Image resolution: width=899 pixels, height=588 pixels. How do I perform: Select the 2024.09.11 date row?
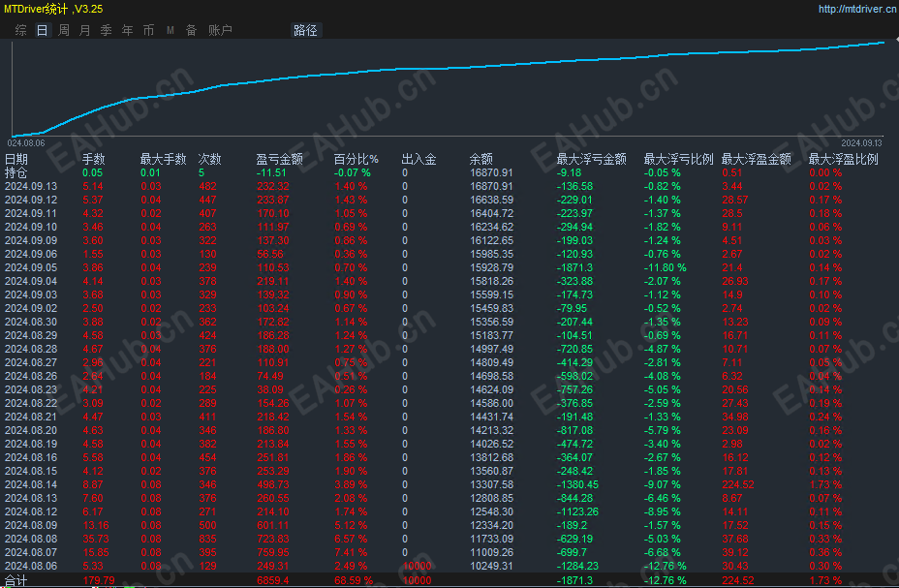[x=449, y=213]
